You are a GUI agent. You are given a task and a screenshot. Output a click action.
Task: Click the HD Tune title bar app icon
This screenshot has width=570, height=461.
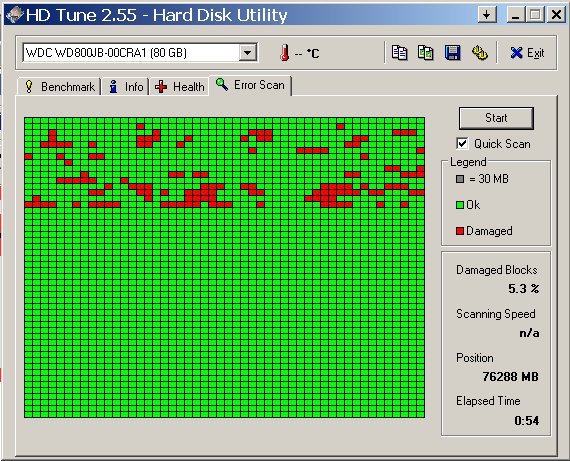pos(15,15)
